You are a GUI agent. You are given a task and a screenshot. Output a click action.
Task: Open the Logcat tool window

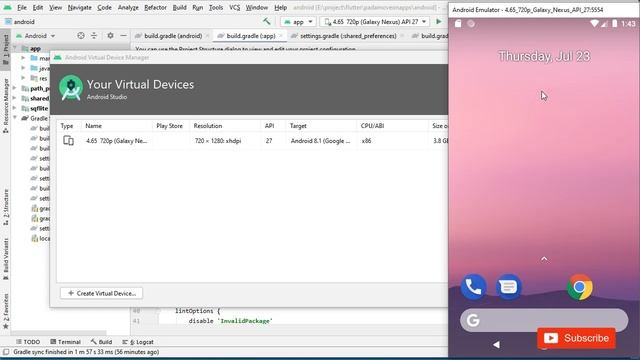[138, 342]
